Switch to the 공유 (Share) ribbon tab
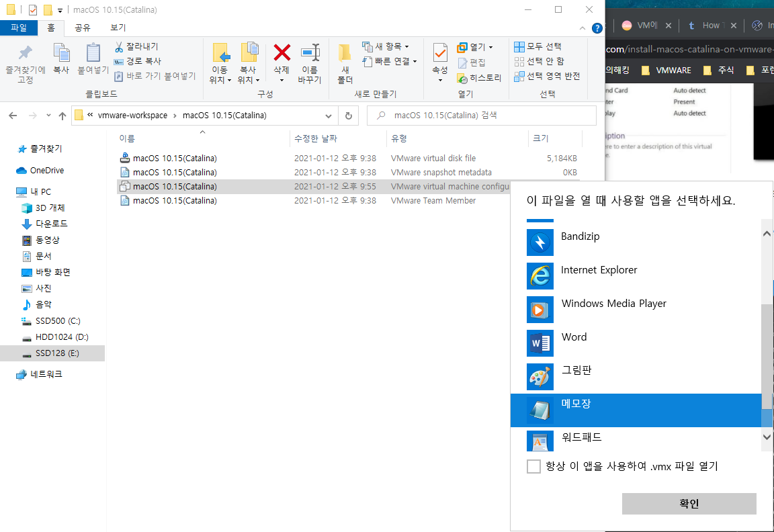The height and width of the screenshot is (532, 774). (x=83, y=28)
